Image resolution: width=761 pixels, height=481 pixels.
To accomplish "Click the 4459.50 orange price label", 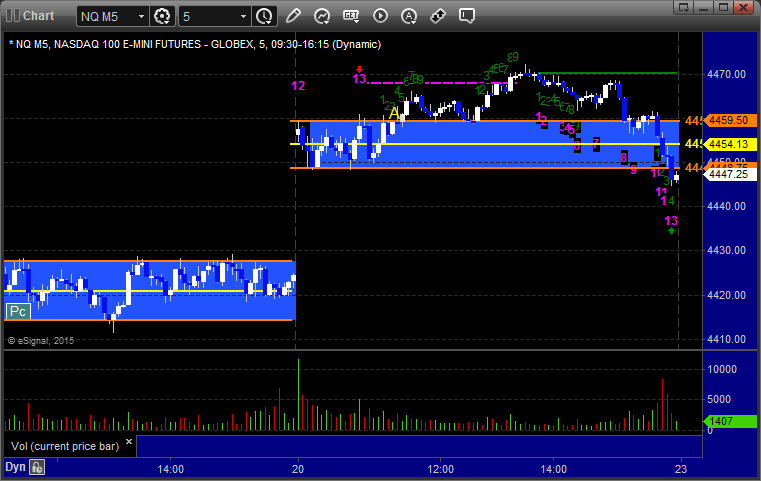I will [x=730, y=120].
